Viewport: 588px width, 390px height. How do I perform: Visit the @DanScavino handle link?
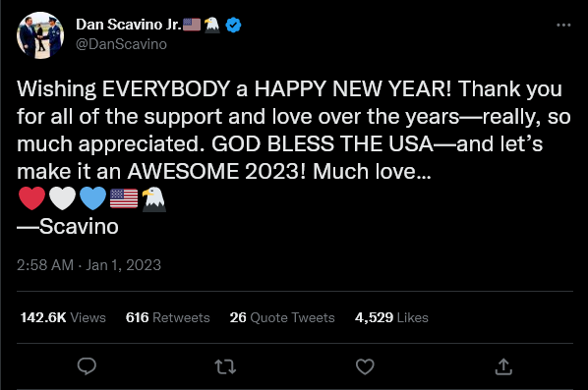[121, 44]
